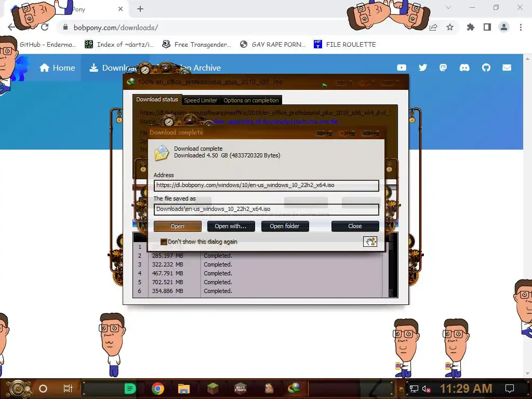Click the site's email envelope icon

507,68
